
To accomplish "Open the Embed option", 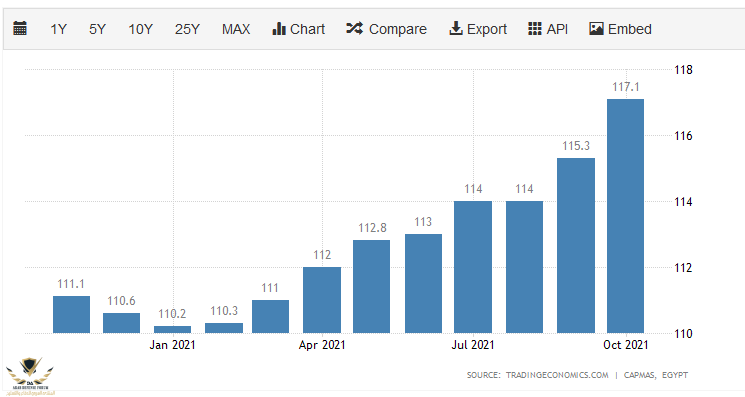I will 620,29.
